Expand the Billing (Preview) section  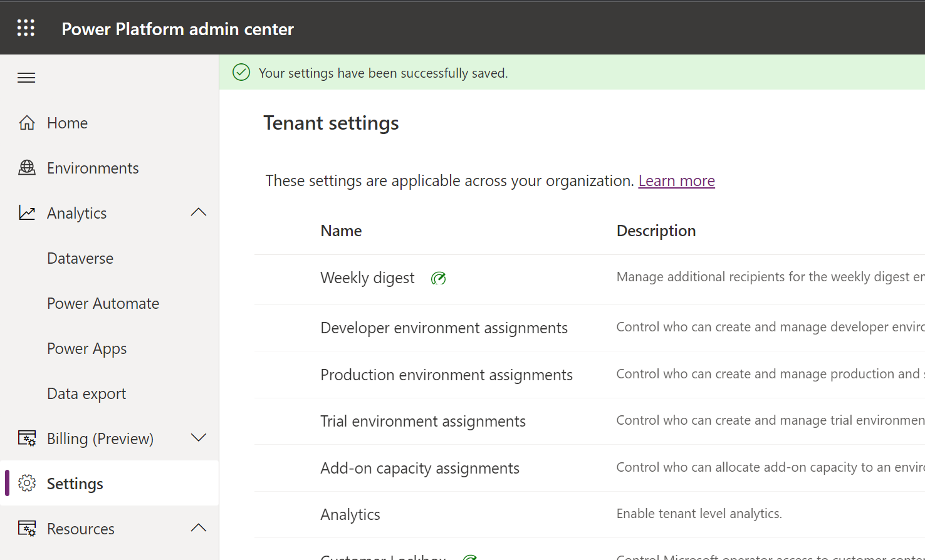coord(198,438)
